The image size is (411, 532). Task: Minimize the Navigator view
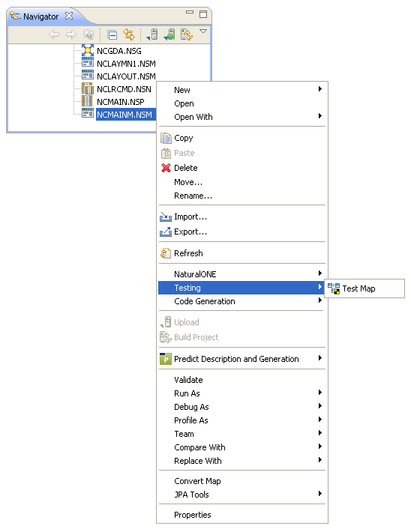point(190,12)
